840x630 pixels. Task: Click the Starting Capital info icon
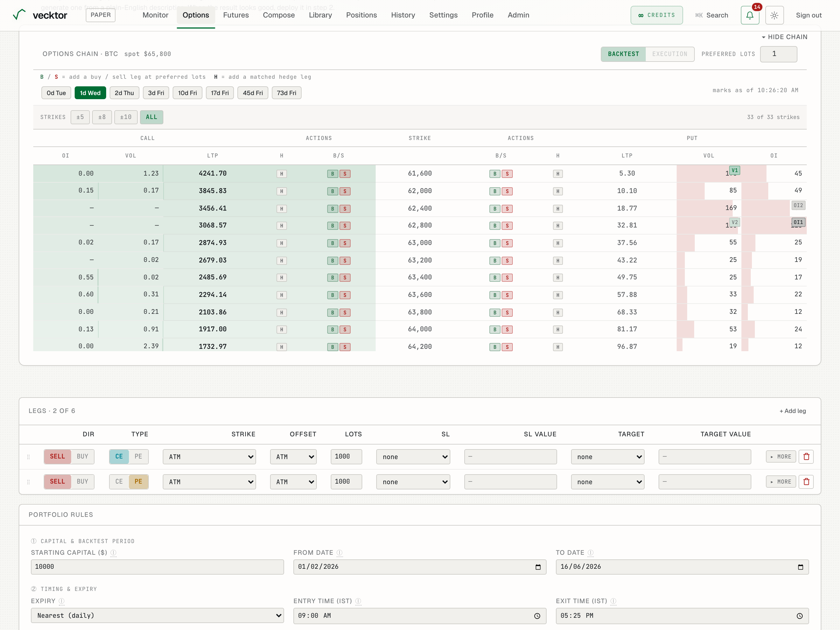[113, 552]
